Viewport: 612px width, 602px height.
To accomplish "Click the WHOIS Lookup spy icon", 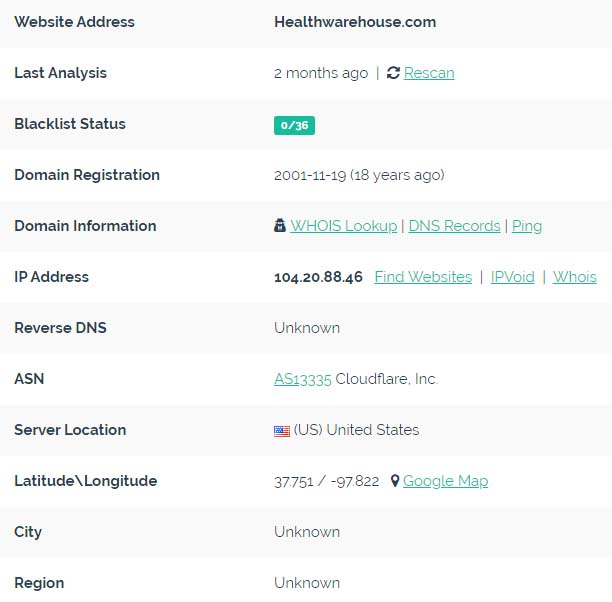I will [x=279, y=225].
